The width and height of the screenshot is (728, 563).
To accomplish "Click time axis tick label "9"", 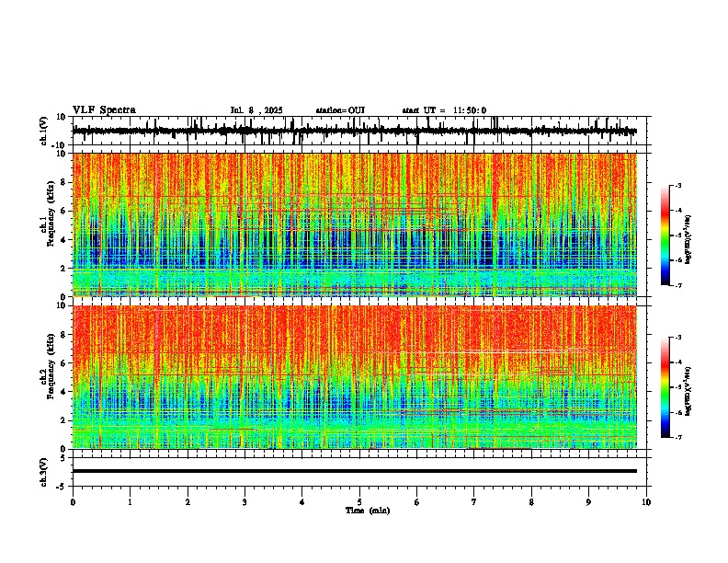I will [x=588, y=502].
